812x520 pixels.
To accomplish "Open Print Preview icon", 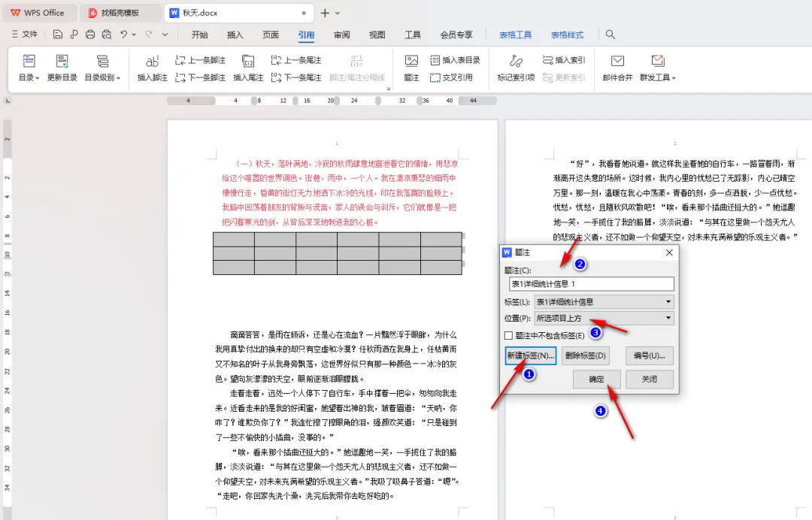I will coord(107,34).
